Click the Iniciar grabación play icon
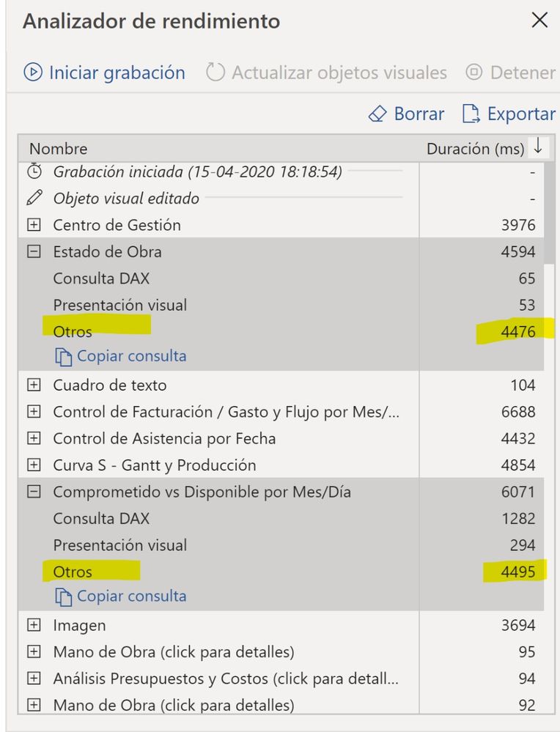This screenshot has width=560, height=732. 33,73
